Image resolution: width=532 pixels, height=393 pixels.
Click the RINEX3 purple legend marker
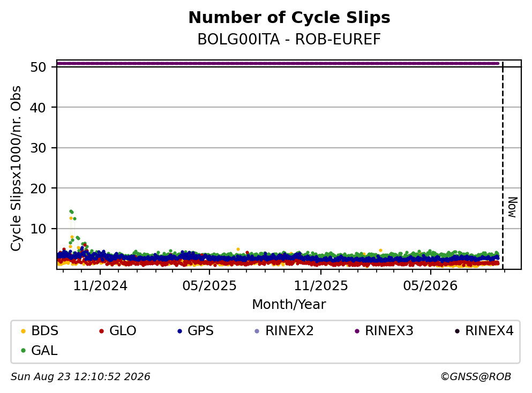(x=357, y=331)
